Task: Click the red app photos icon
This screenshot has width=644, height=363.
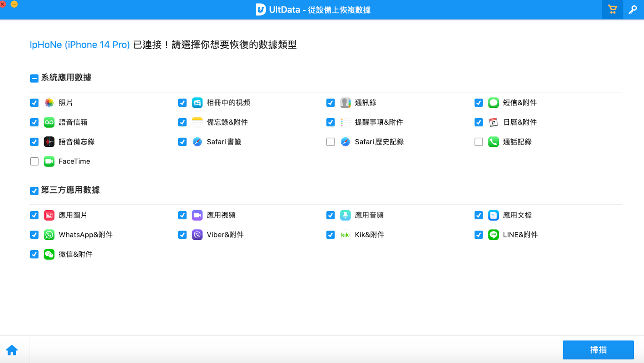Action: (x=49, y=215)
